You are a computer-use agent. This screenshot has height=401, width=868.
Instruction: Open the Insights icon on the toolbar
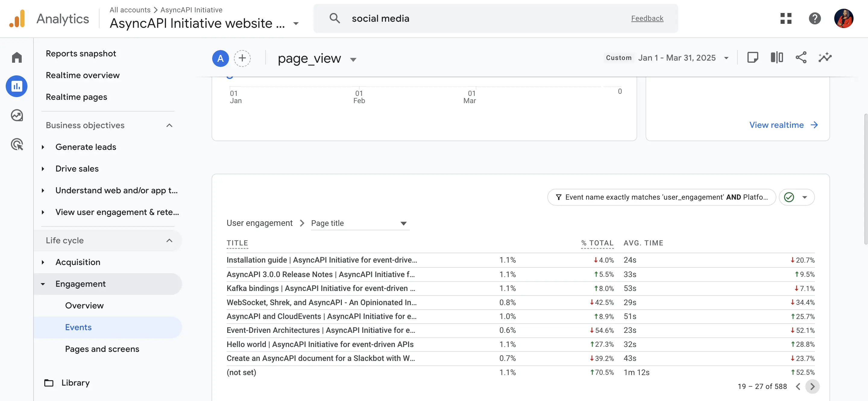click(825, 57)
